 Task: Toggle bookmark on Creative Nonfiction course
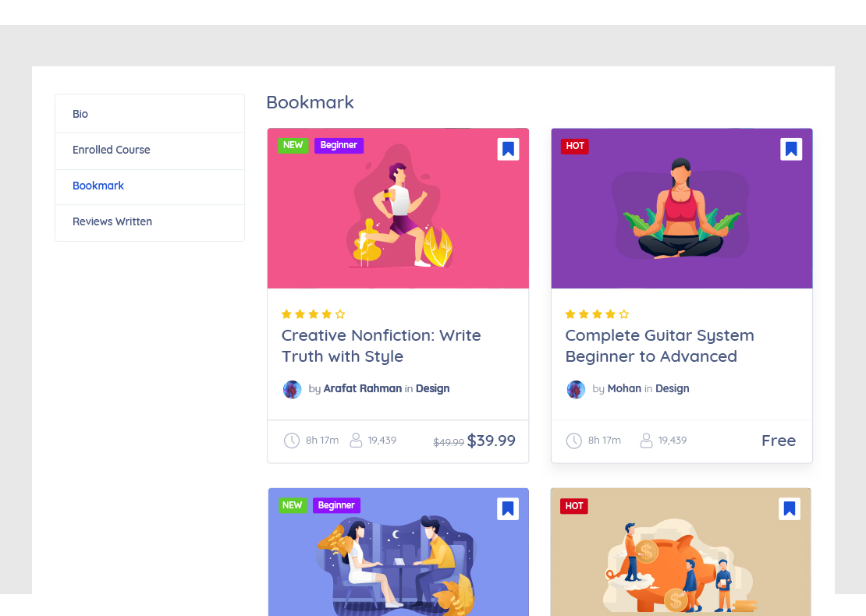(508, 149)
